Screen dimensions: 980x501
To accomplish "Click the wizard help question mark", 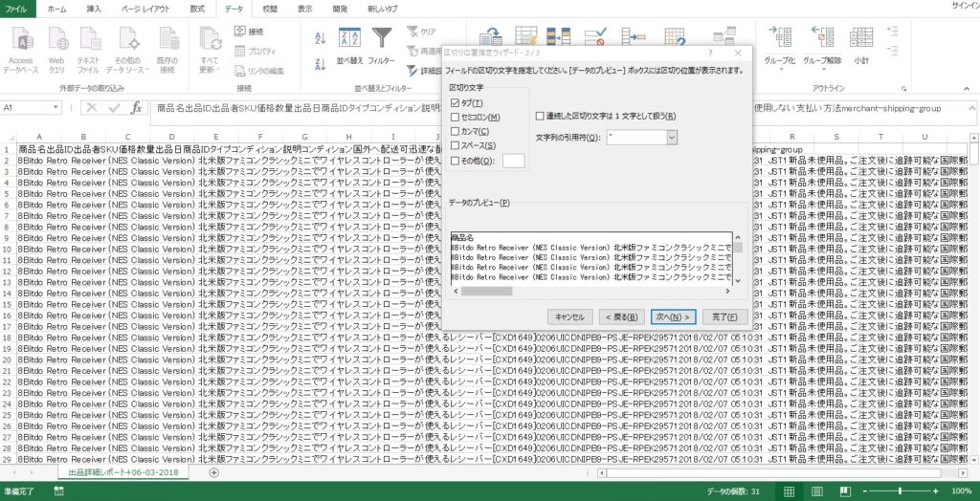I will [x=711, y=54].
